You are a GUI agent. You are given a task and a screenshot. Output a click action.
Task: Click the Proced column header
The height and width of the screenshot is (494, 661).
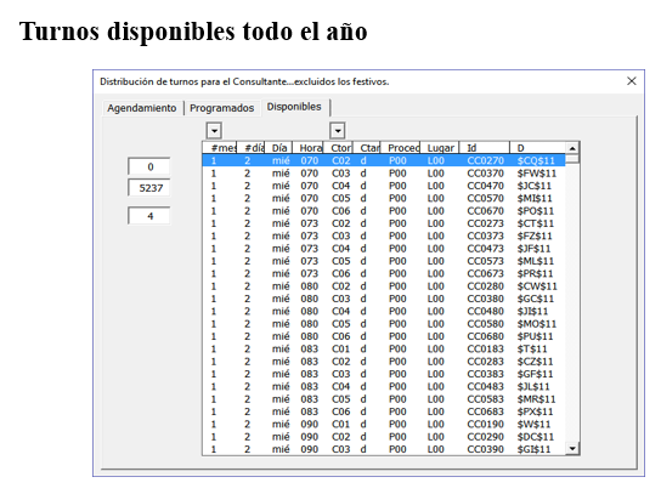(400, 148)
